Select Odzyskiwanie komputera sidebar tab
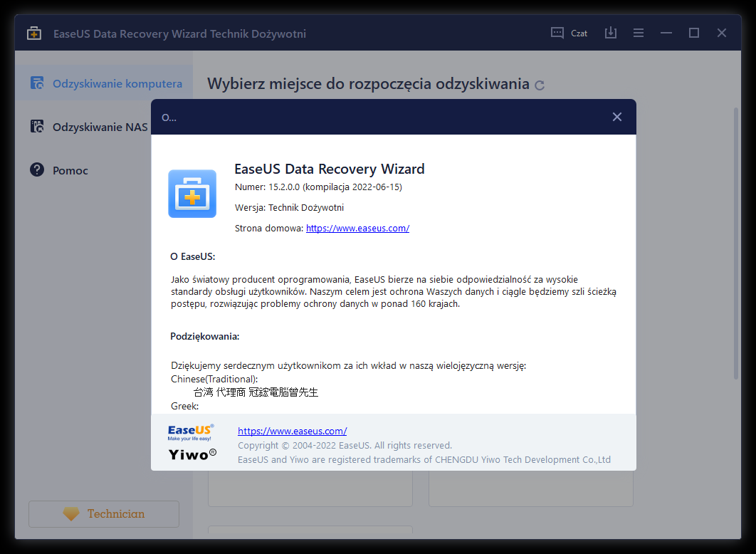The height and width of the screenshot is (554, 756). (x=104, y=83)
